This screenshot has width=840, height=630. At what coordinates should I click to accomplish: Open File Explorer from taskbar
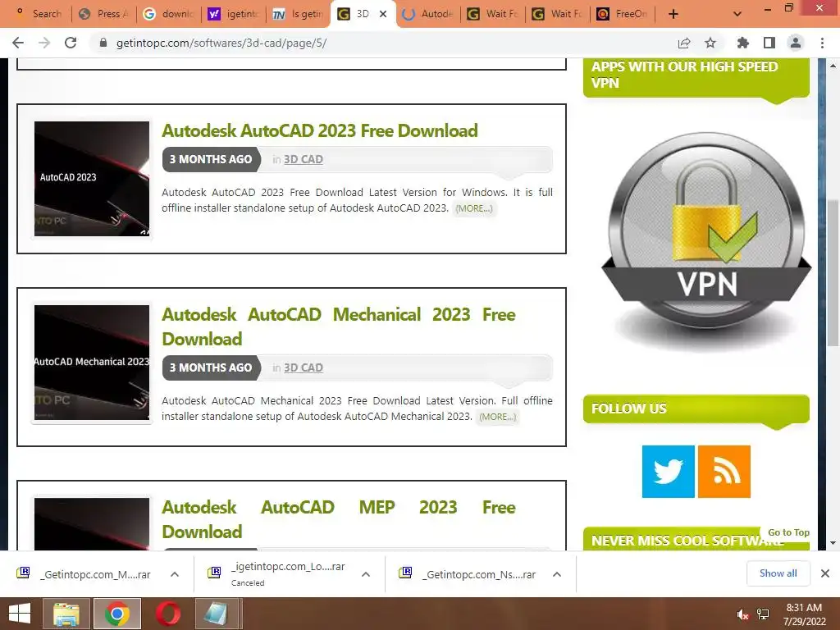[66, 614]
